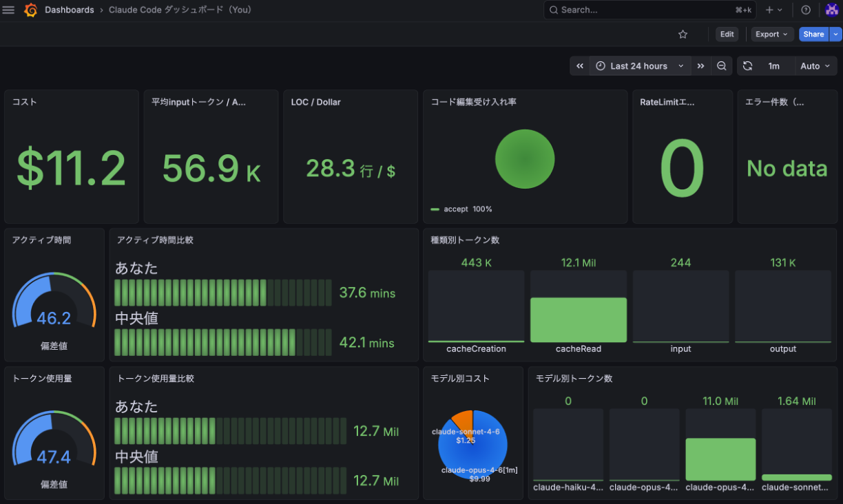This screenshot has height=504, width=843.
Task: Click the help question mark icon
Action: [805, 10]
